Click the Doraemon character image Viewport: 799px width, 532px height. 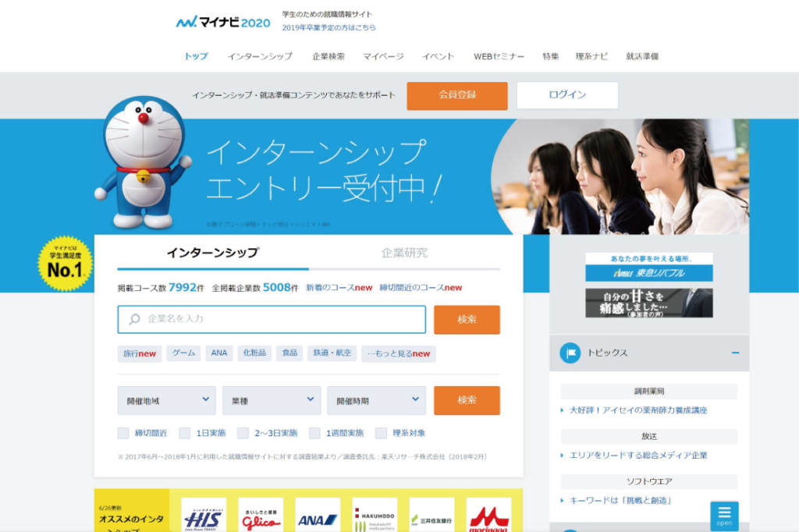click(144, 162)
